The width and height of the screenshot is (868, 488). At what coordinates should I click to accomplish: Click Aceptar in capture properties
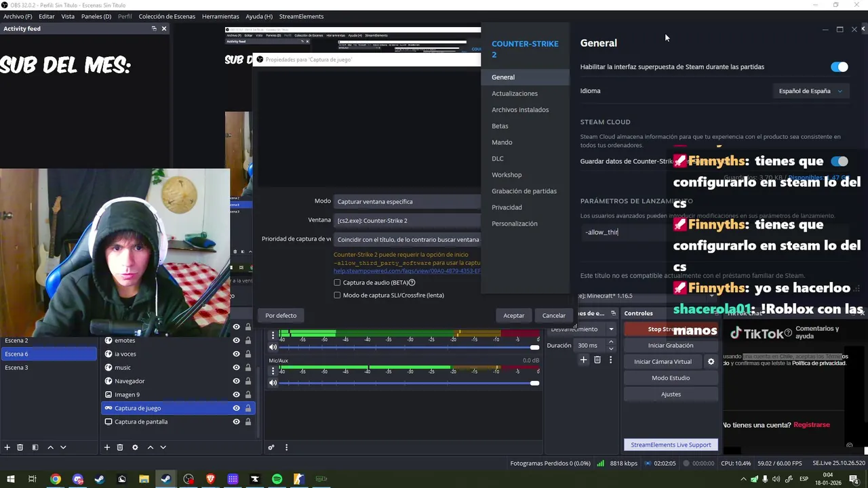tap(513, 315)
